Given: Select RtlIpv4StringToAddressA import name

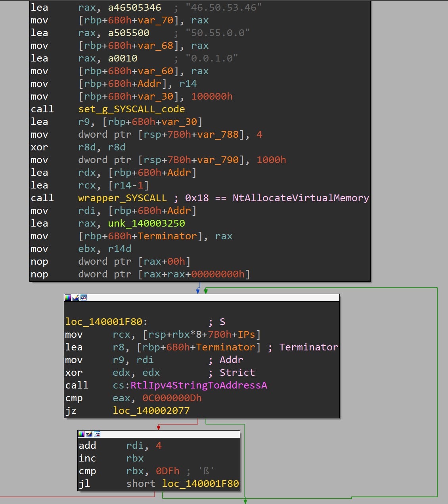Looking at the screenshot, I should click(199, 385).
